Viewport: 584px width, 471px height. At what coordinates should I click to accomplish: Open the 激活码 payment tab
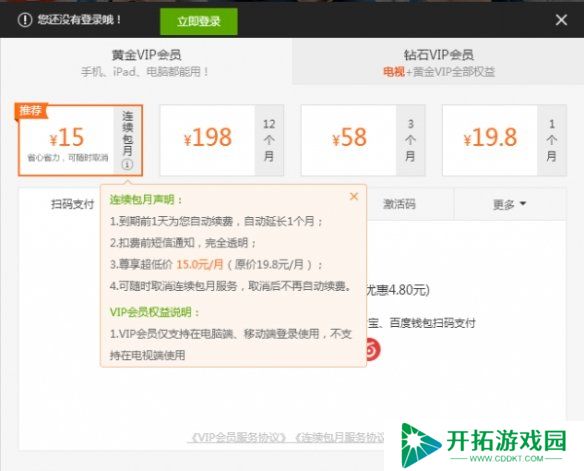399,204
